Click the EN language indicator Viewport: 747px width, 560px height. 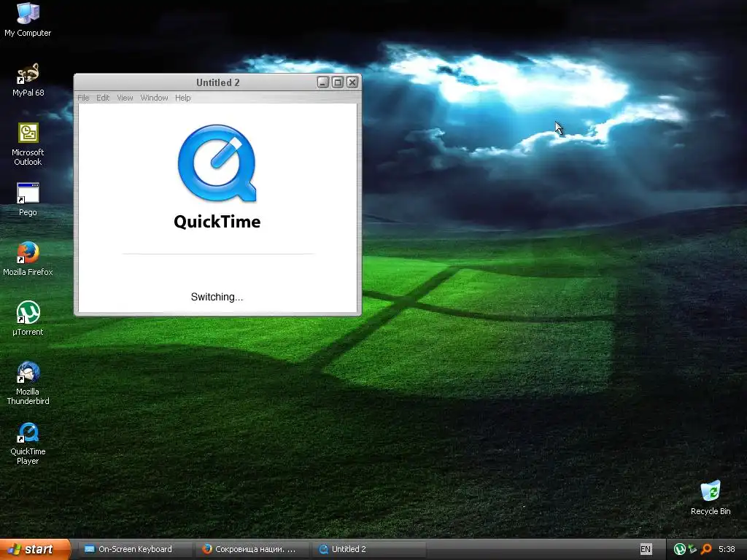(646, 549)
